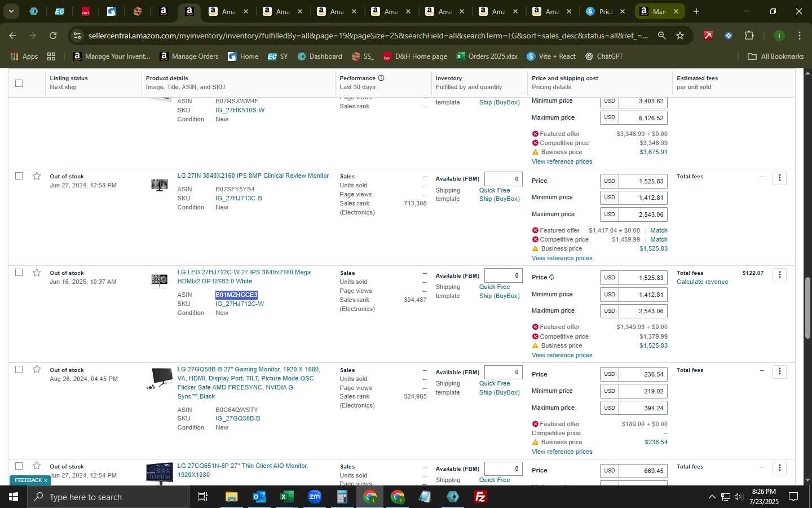Image resolution: width=812 pixels, height=508 pixels.
Task: Edit Price field showing 236.54
Action: click(643, 374)
